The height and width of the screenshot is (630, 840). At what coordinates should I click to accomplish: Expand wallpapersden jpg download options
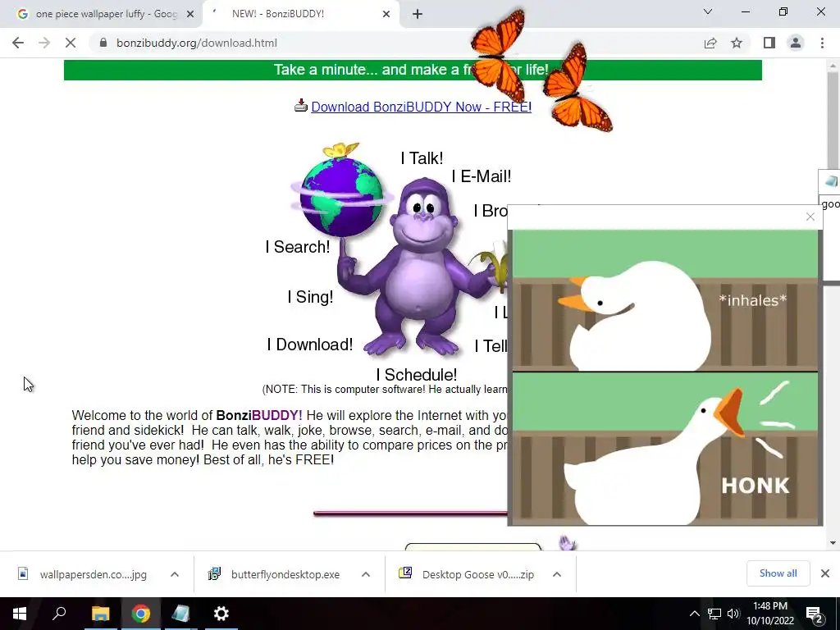(175, 574)
